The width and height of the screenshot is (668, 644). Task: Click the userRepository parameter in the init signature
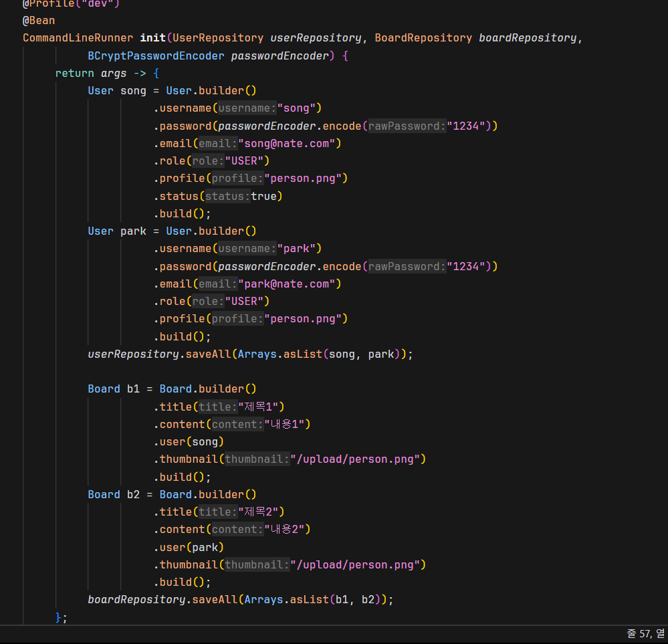316,38
